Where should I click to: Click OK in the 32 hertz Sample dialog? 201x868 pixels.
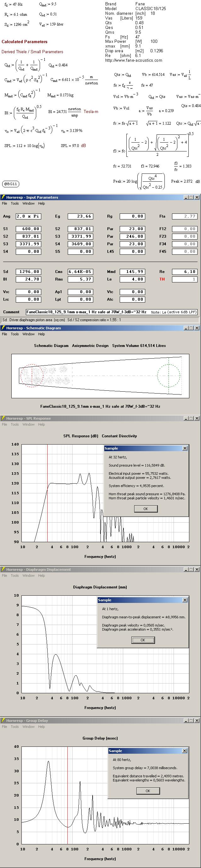pos(146,509)
